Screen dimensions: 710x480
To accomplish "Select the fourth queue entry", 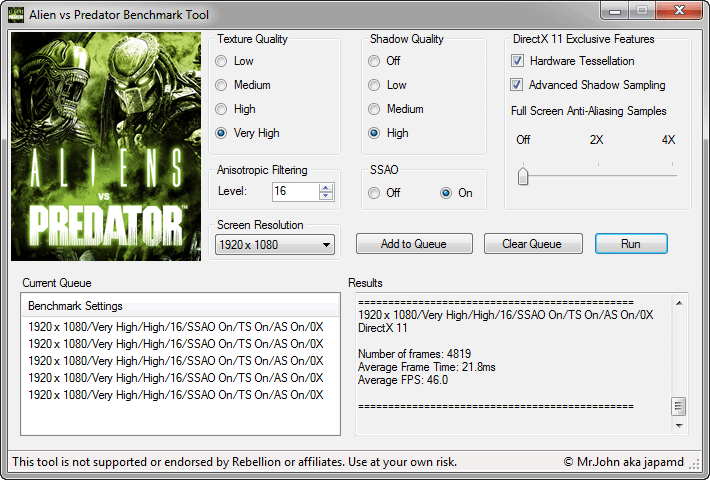I will pyautogui.click(x=176, y=378).
